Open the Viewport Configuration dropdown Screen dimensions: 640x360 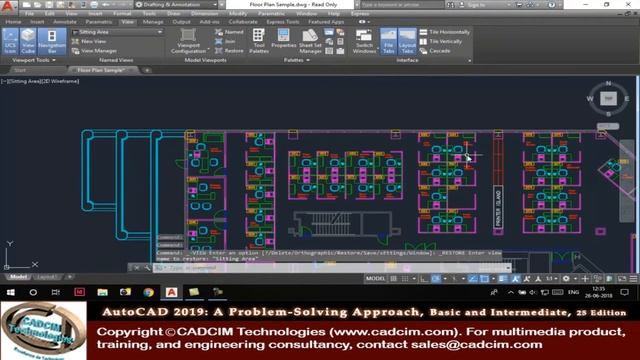coord(189,41)
